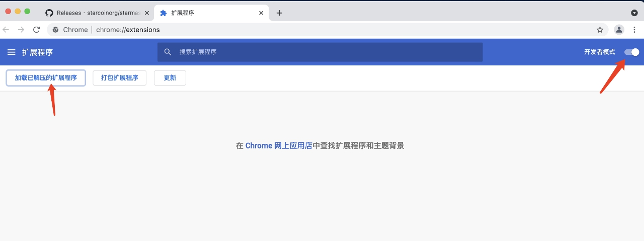644x241 pixels.
Task: Open the Chrome 网上应用店 link
Action: 279,146
